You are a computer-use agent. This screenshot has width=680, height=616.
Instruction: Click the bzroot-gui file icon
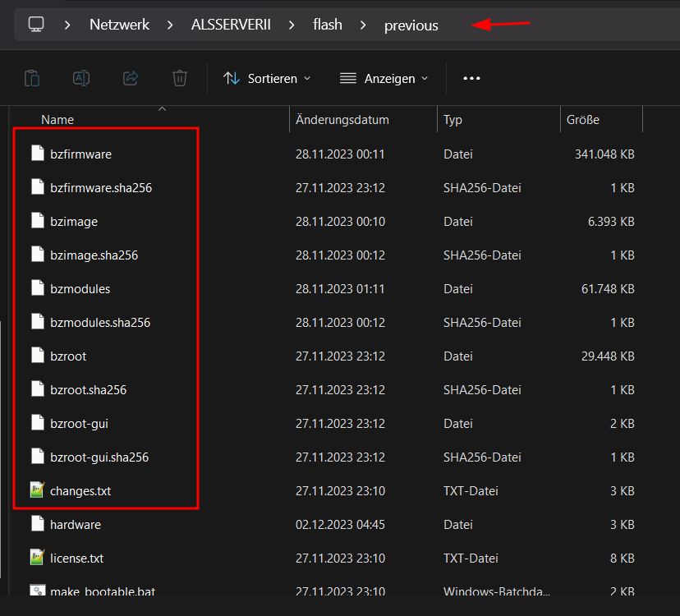click(38, 422)
